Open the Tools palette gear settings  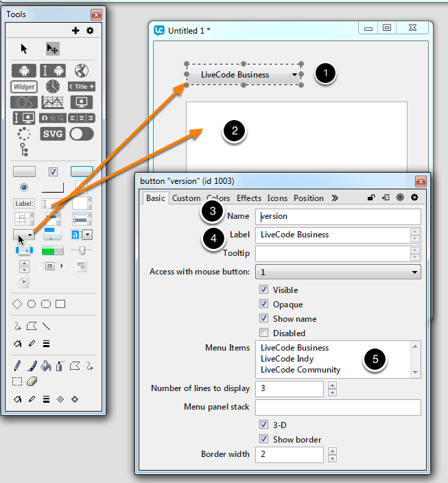click(x=90, y=30)
